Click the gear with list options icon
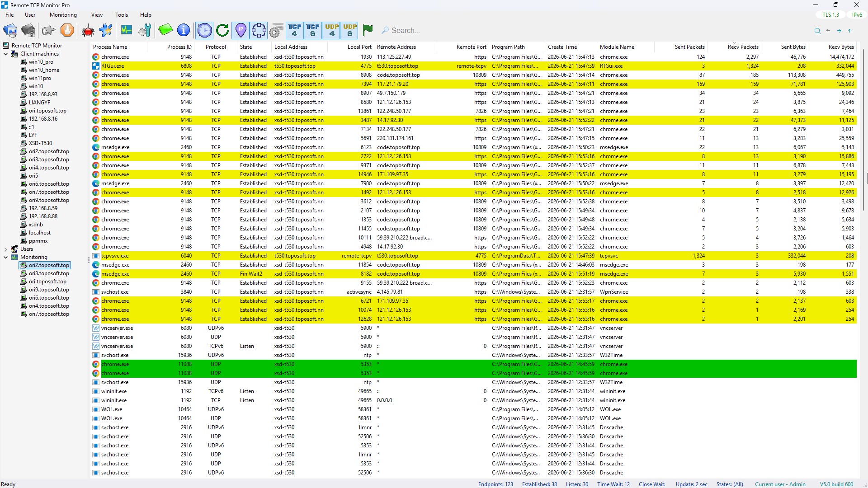The image size is (868, 488). click(276, 30)
